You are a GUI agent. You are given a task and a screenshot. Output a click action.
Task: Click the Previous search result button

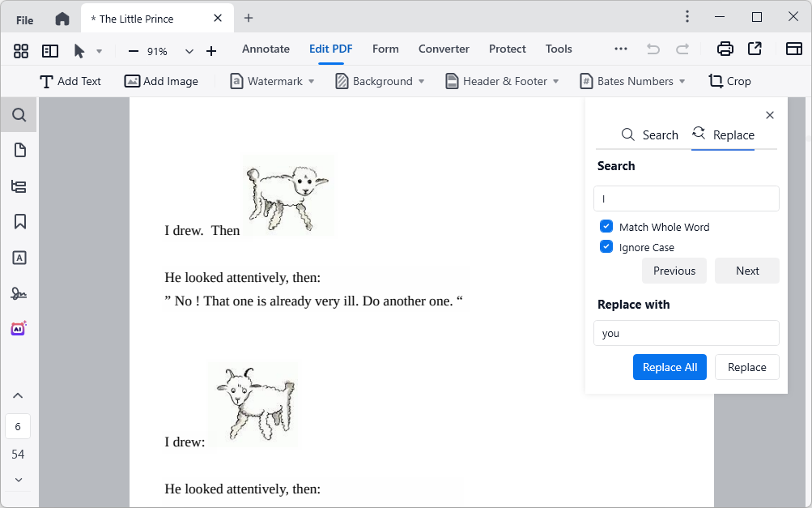pyautogui.click(x=674, y=271)
